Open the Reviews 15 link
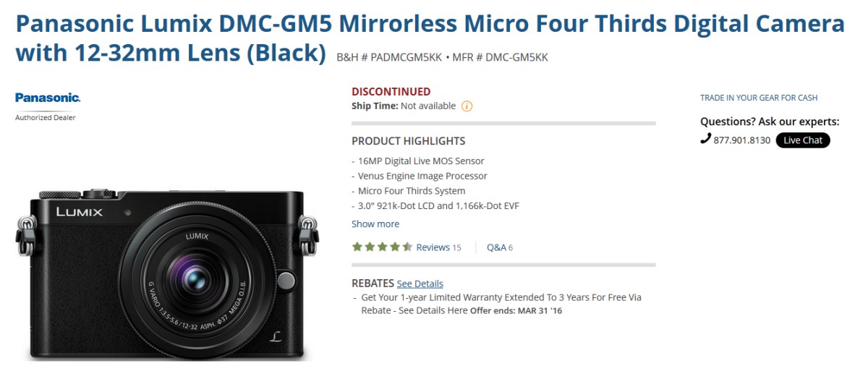This screenshot has height=387, width=868. tap(438, 247)
